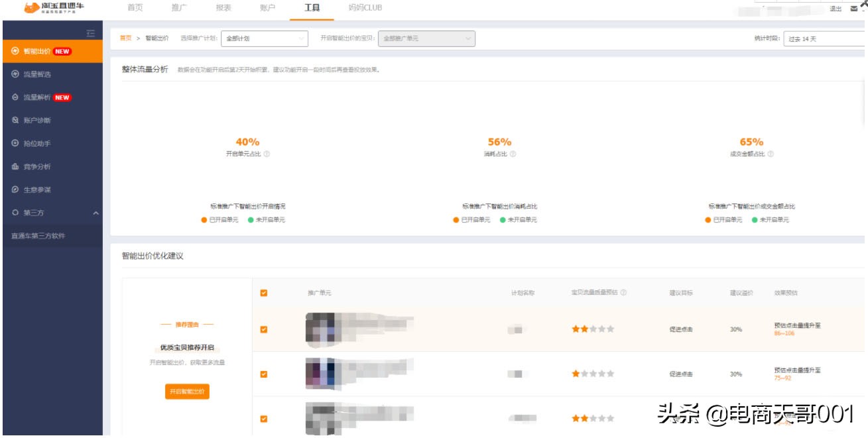
Task: Open the 妈妈CLUB menu item
Action: tap(363, 9)
